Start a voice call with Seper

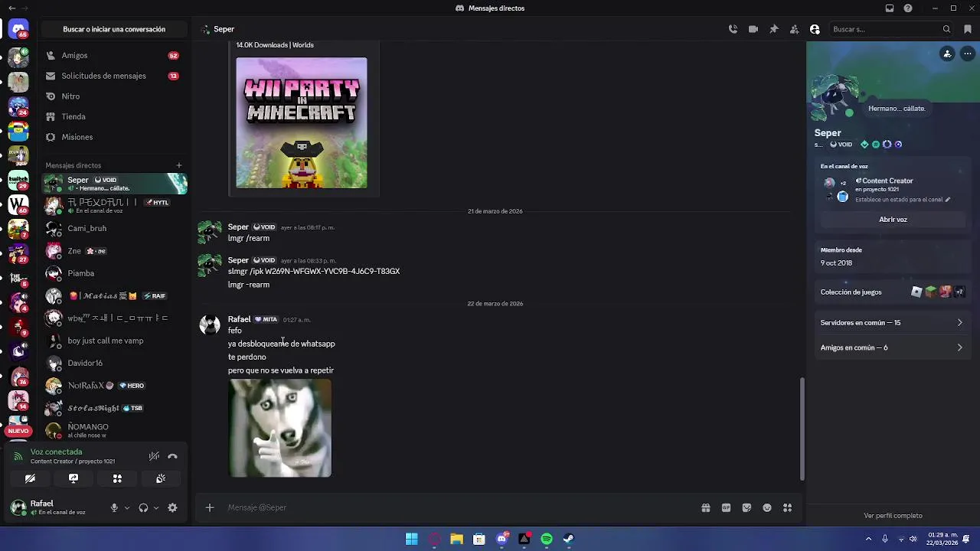click(x=733, y=29)
